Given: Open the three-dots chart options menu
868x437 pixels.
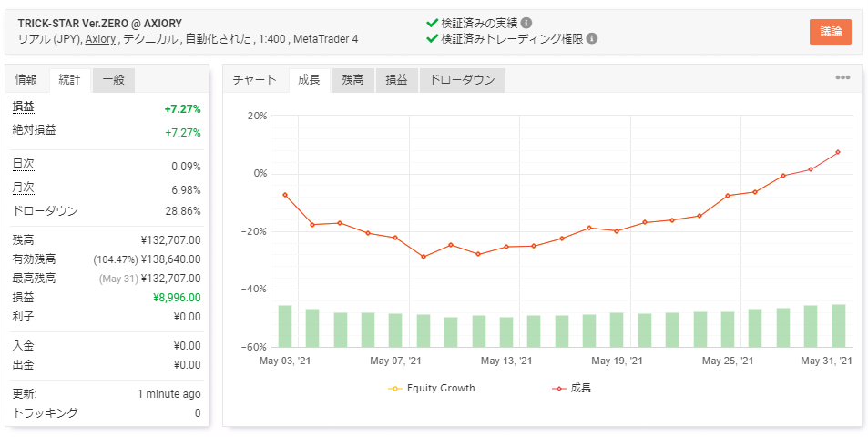Looking at the screenshot, I should click(x=842, y=77).
